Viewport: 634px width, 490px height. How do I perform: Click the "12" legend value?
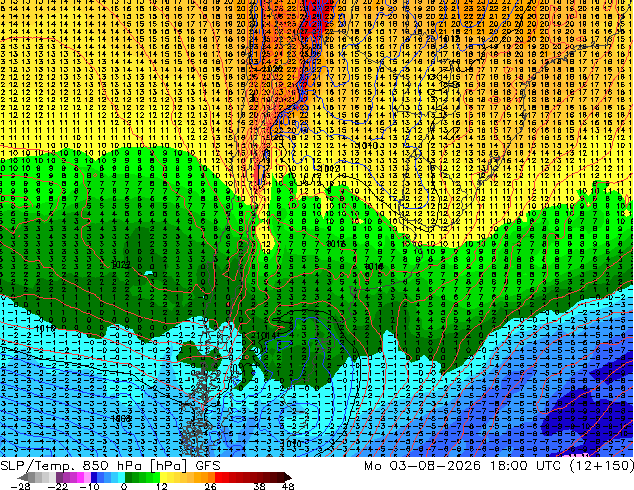(x=162, y=486)
